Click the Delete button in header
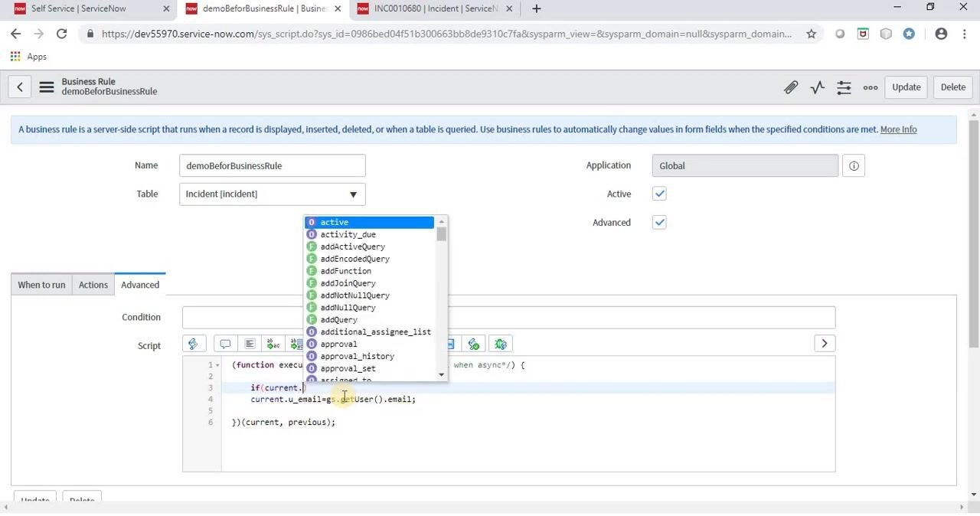980x516 pixels. pyautogui.click(x=953, y=87)
